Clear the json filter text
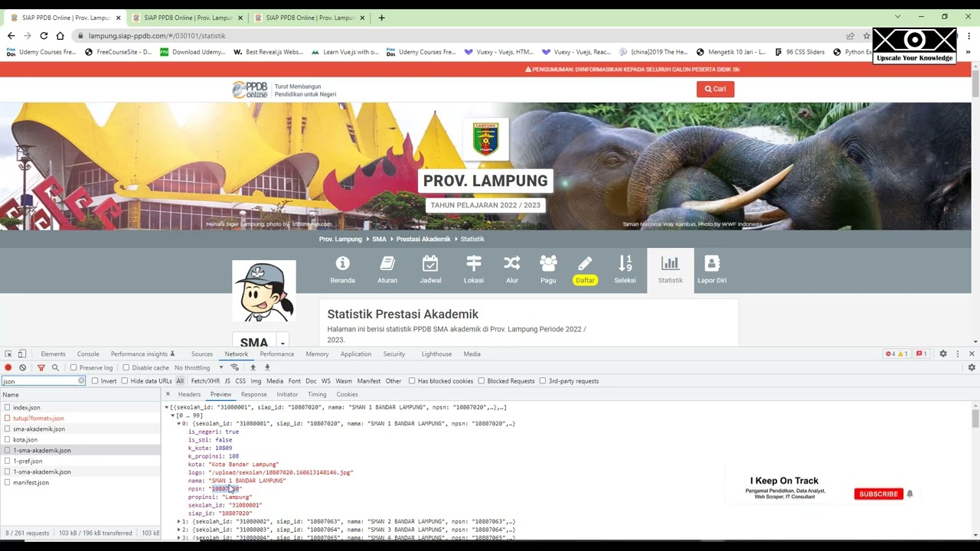Viewport: 980px width, 551px height. point(81,381)
